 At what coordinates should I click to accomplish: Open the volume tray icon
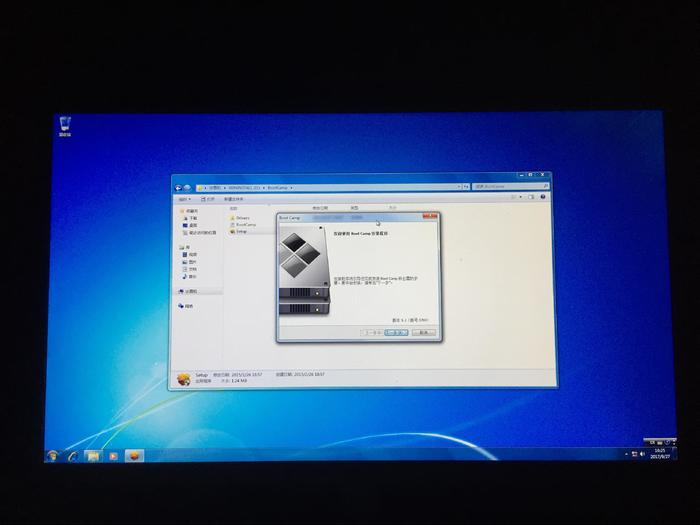click(x=642, y=454)
